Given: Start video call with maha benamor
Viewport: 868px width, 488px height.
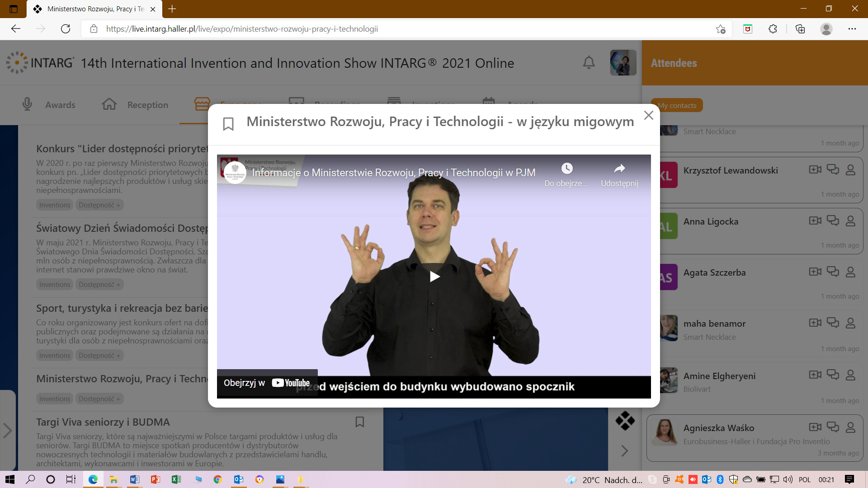Looking at the screenshot, I should pos(815,323).
